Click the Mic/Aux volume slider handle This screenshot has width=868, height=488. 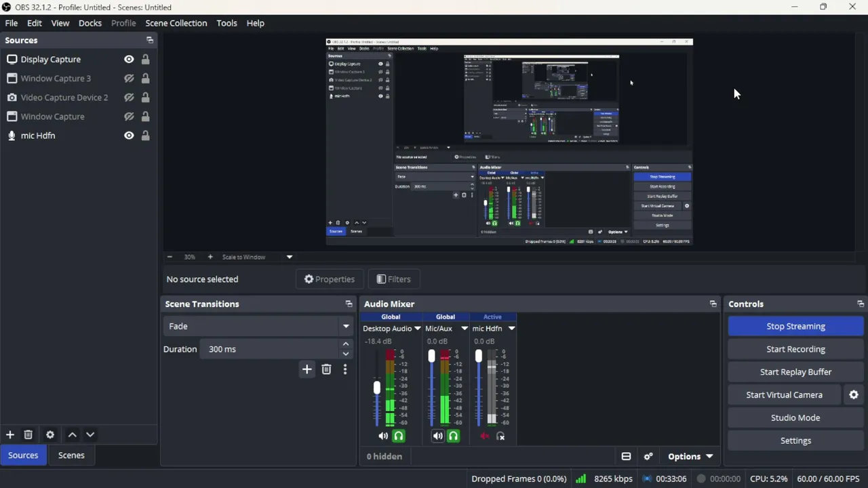431,356
